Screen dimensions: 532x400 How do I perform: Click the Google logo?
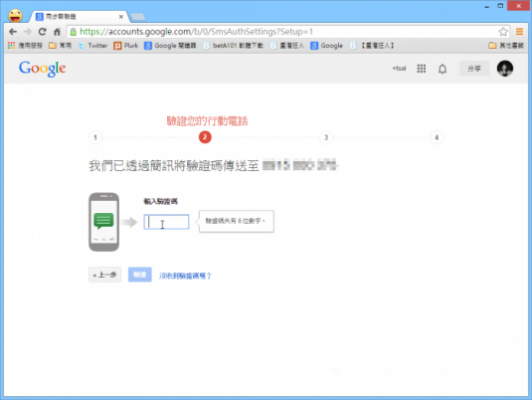[43, 69]
